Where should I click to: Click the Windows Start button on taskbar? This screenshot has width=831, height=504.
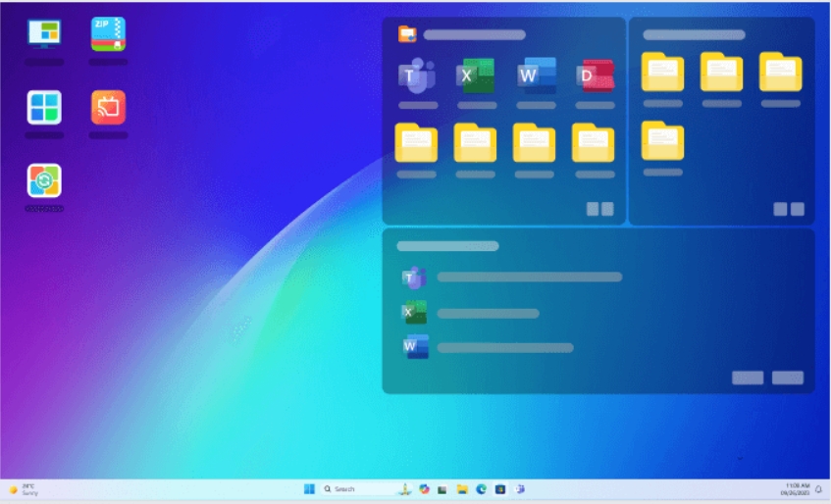[x=310, y=488]
